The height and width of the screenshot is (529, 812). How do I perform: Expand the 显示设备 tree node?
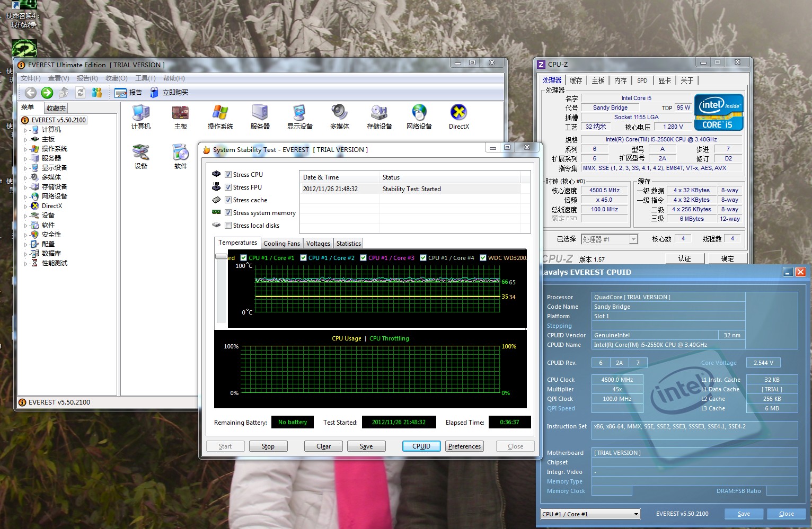pyautogui.click(x=25, y=168)
